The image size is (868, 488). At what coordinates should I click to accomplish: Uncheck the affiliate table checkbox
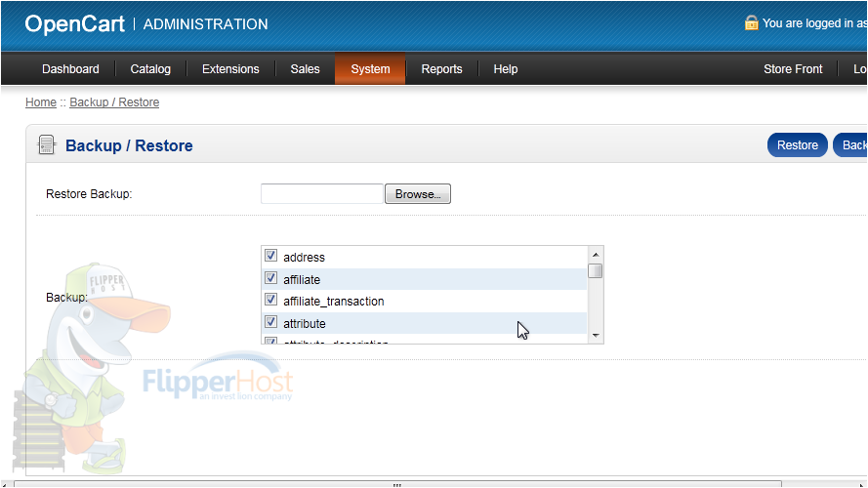[x=270, y=278]
